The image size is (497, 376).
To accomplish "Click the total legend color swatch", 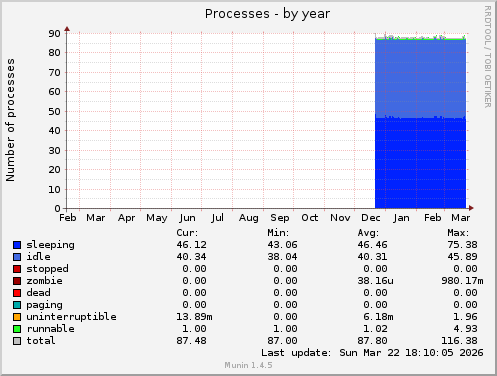I will (17, 341).
